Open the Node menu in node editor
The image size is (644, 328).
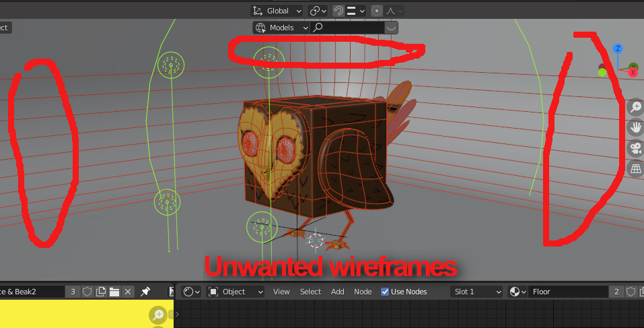click(363, 292)
